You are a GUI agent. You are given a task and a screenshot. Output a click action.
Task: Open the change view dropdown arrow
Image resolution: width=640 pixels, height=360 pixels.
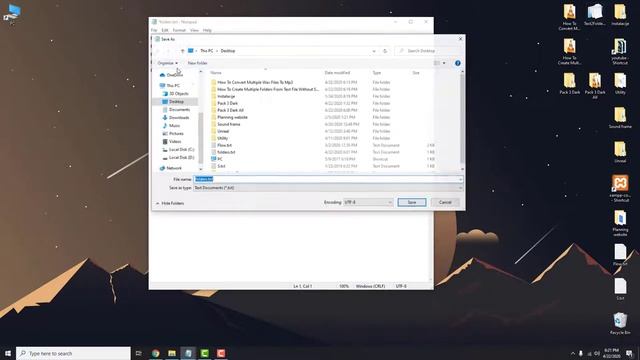click(x=444, y=63)
